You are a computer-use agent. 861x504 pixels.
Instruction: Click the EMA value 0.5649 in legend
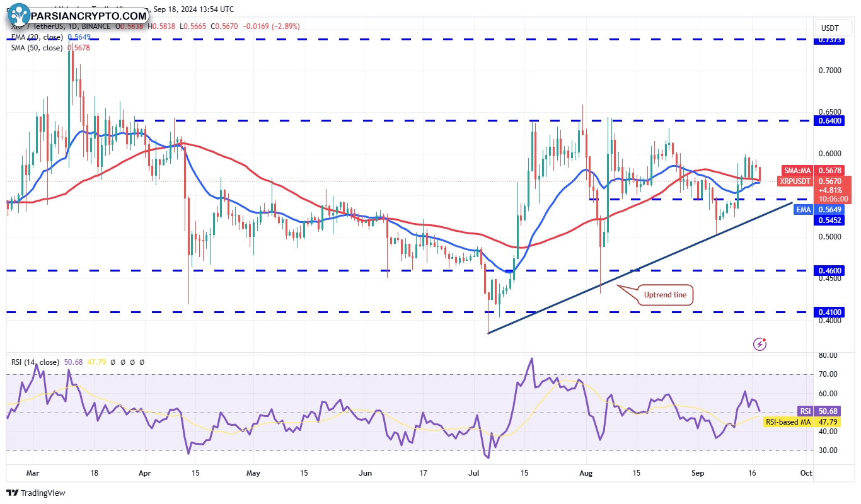coord(80,37)
